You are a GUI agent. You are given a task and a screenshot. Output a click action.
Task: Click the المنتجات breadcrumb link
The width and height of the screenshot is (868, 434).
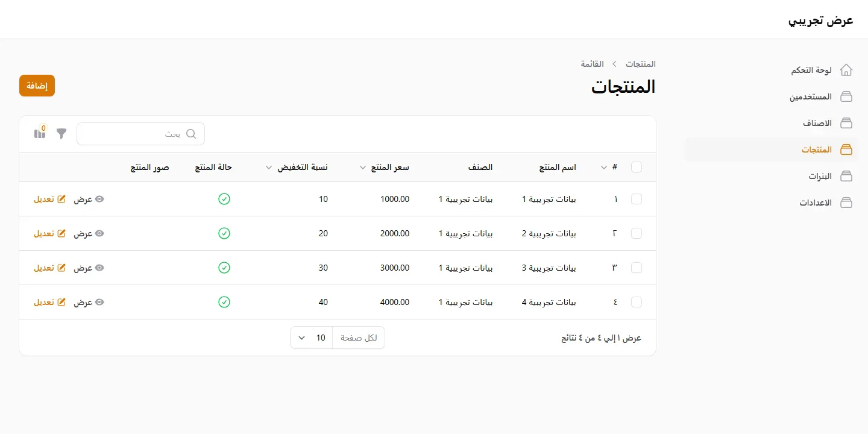pyautogui.click(x=641, y=64)
